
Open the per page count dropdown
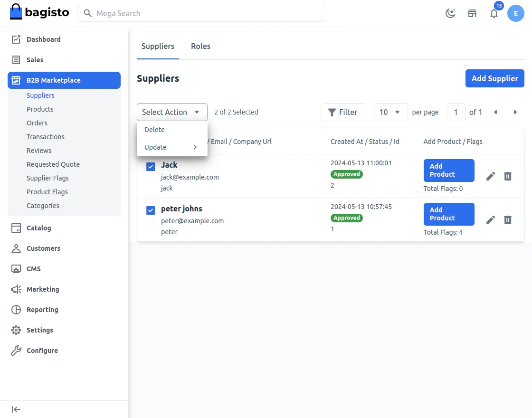click(x=390, y=112)
